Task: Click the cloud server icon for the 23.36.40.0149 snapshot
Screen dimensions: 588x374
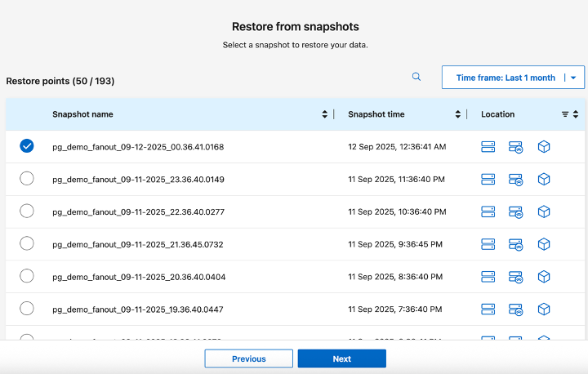Action: [x=515, y=180]
